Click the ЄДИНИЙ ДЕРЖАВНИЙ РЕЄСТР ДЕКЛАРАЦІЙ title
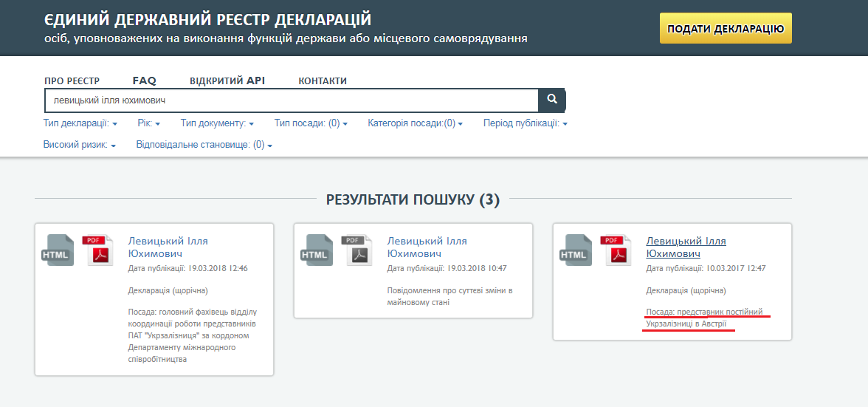This screenshot has height=407, width=868. click(x=207, y=20)
